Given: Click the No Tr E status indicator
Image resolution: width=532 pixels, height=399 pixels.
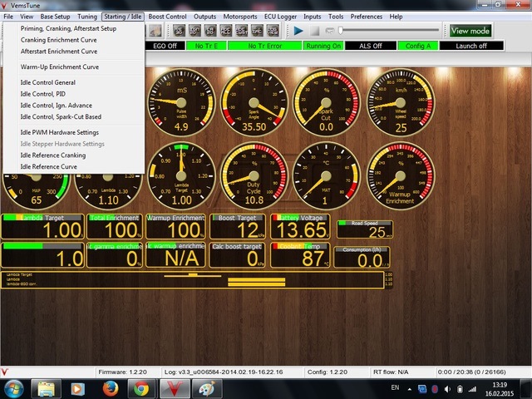Looking at the screenshot, I should pyautogui.click(x=206, y=46).
